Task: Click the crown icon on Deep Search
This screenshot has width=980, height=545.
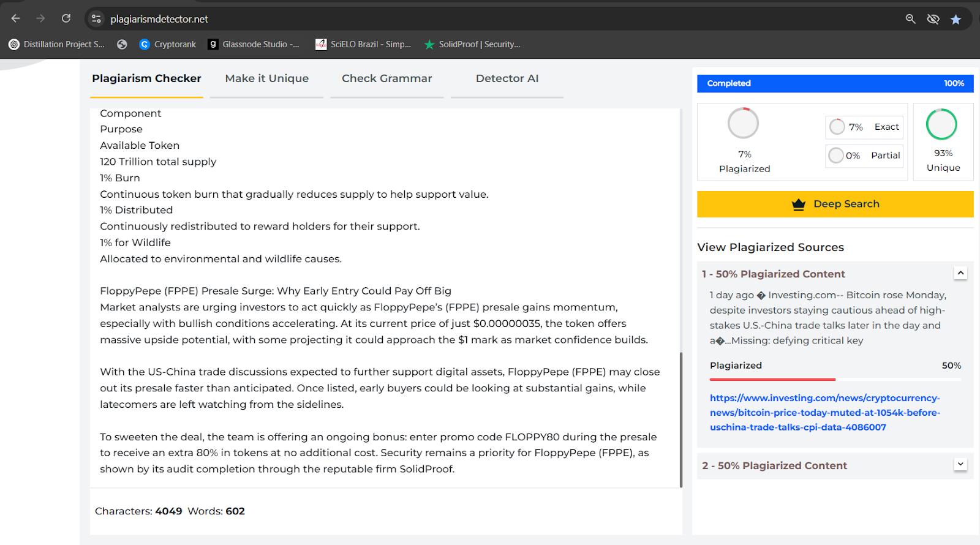Action: click(x=799, y=204)
